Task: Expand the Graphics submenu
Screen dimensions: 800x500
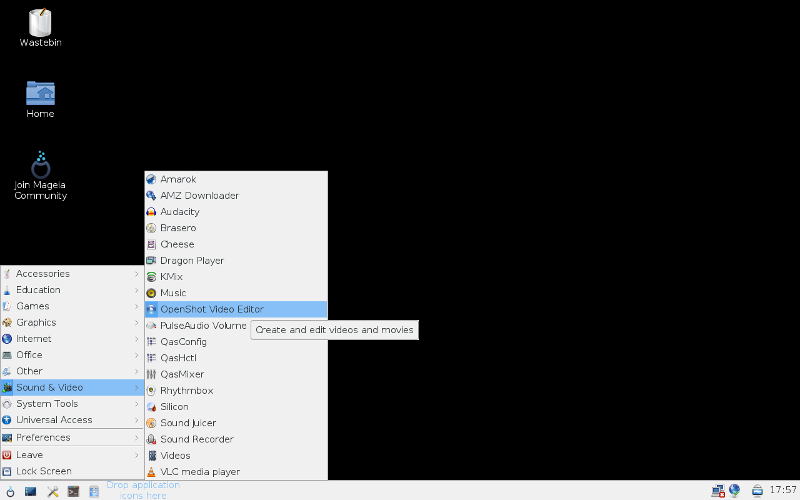Action: (72, 322)
